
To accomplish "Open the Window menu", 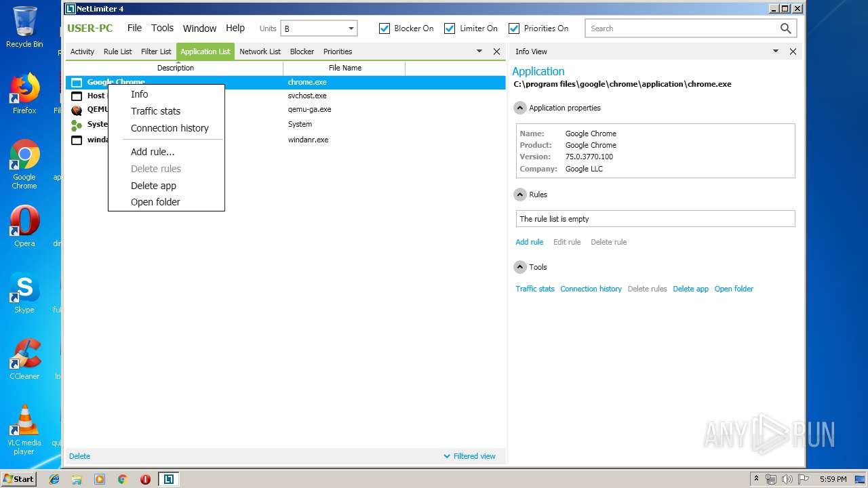I will 199,28.
